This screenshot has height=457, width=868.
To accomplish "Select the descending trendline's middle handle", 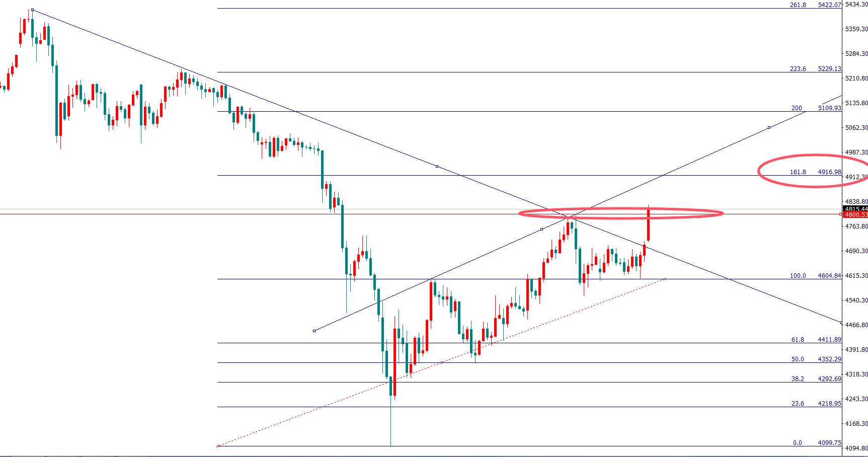I will click(437, 166).
